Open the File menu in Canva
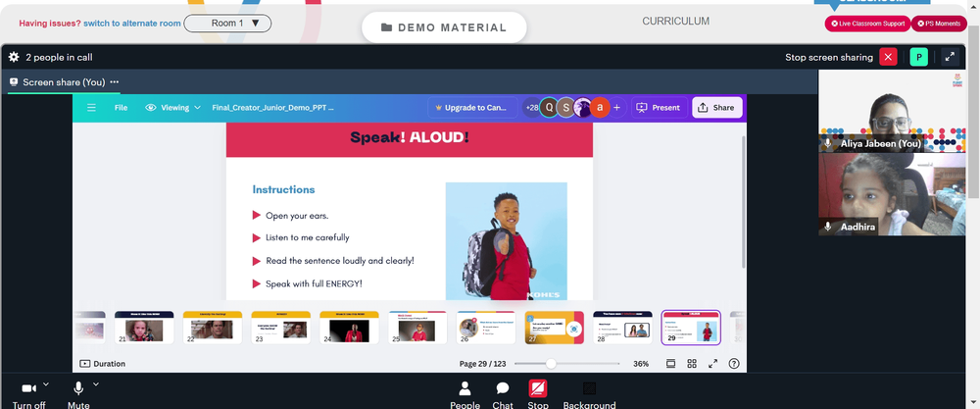 (x=122, y=108)
